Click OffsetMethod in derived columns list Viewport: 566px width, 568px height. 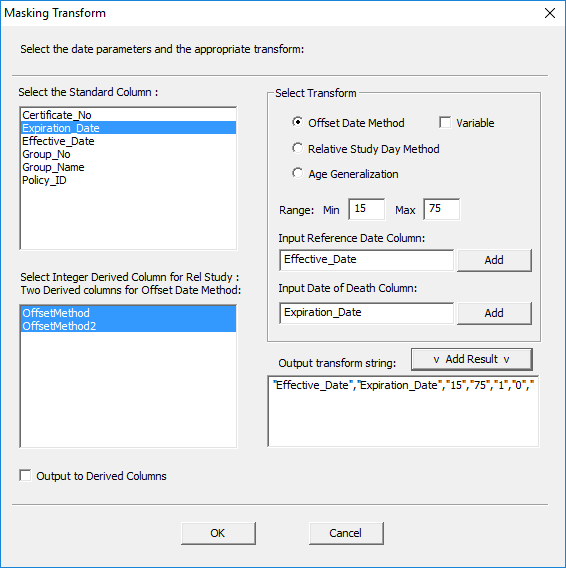pyautogui.click(x=128, y=313)
